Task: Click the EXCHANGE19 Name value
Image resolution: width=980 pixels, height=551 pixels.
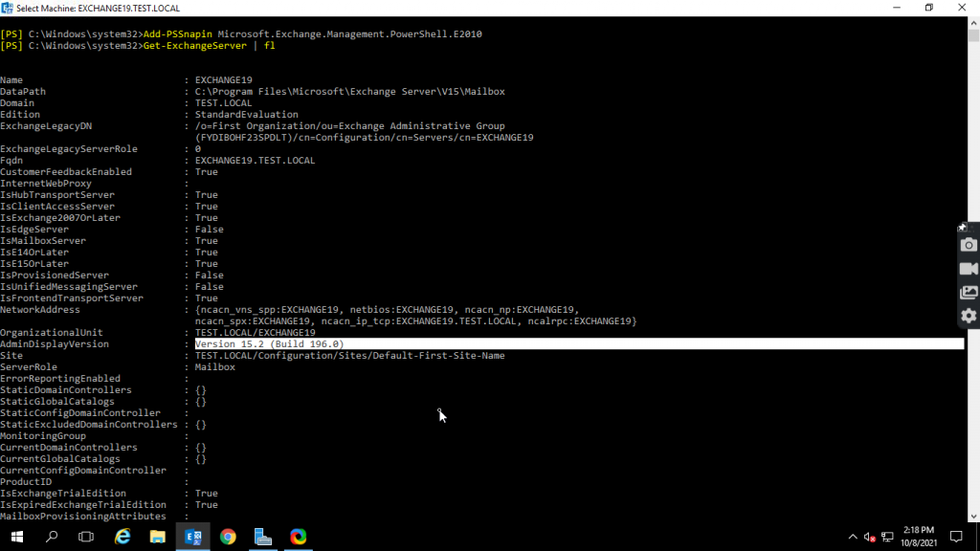Action: pos(224,80)
